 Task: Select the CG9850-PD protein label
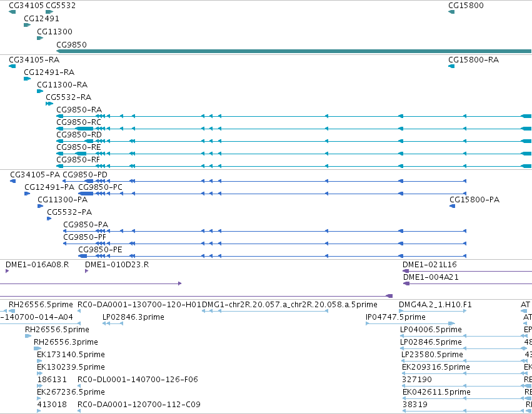(x=85, y=175)
